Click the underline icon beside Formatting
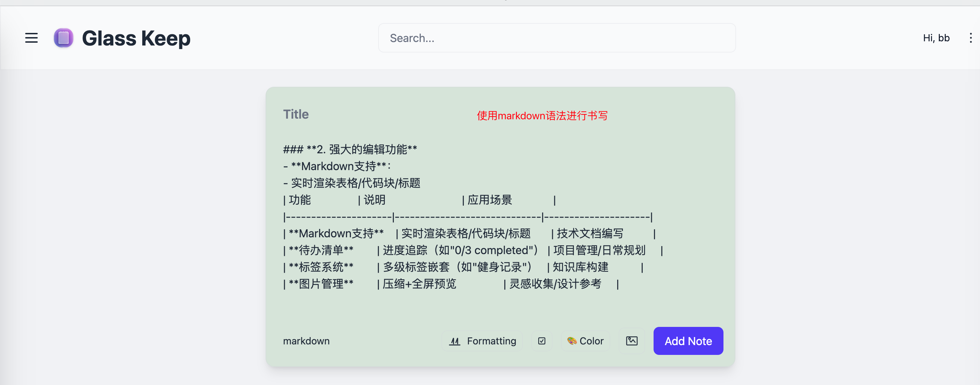The width and height of the screenshot is (980, 385). coord(455,341)
